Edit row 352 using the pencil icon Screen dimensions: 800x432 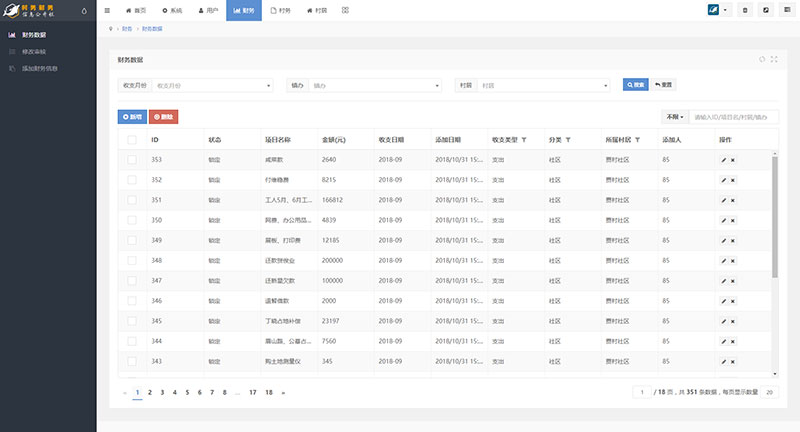[x=723, y=180]
